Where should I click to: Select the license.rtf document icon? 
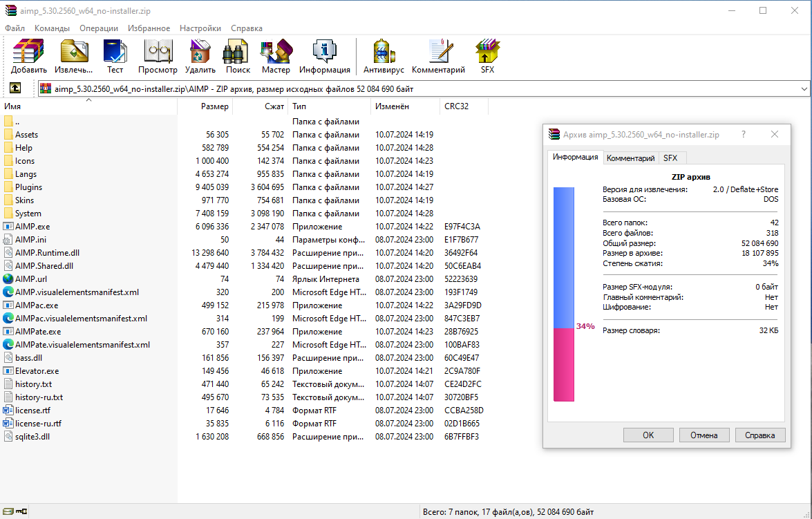click(8, 410)
